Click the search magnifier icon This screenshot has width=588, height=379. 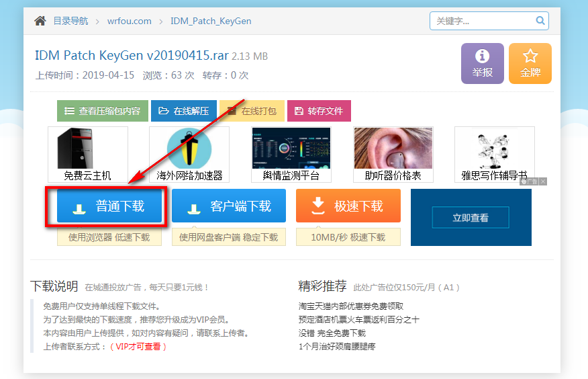coord(540,21)
